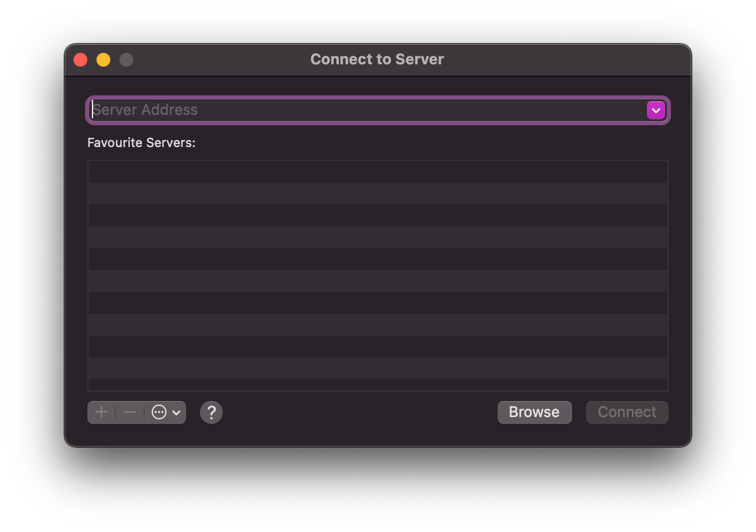Viewport: 756px width, 532px height.
Task: Click the middle of the favourites list
Action: point(377,275)
